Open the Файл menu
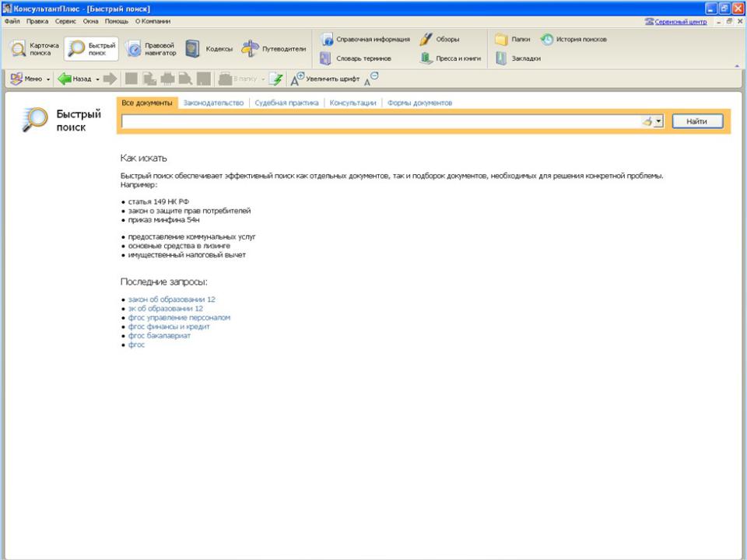 point(12,22)
